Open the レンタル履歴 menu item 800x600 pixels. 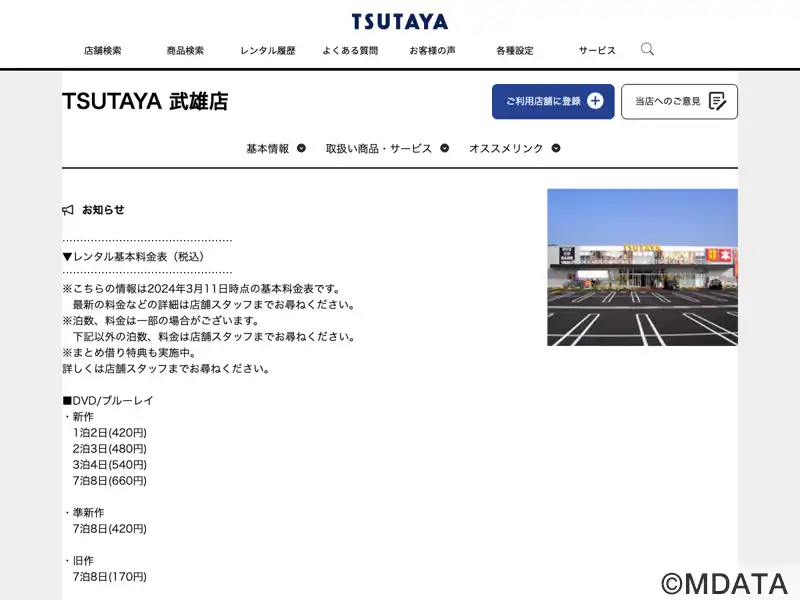click(x=268, y=51)
